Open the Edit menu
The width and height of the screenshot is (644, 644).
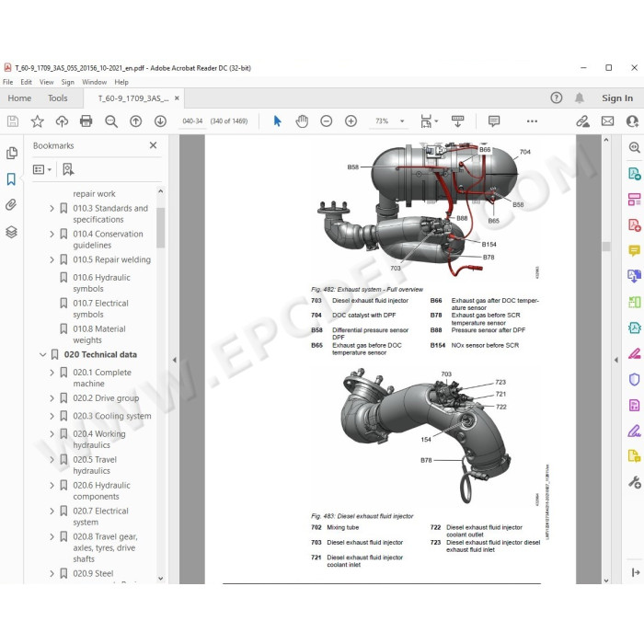[x=27, y=82]
